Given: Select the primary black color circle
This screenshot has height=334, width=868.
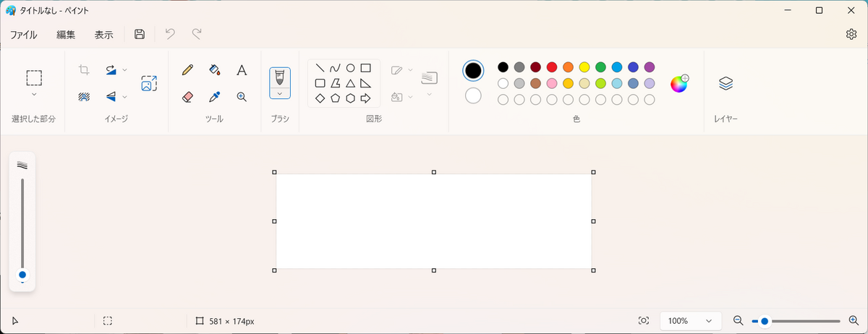Looking at the screenshot, I should (x=473, y=70).
